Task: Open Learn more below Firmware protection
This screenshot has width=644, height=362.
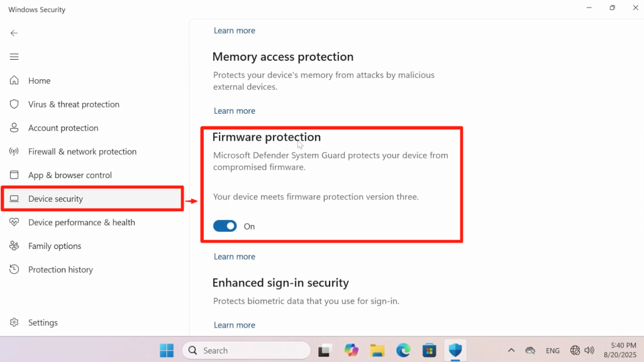Action: pos(234,256)
